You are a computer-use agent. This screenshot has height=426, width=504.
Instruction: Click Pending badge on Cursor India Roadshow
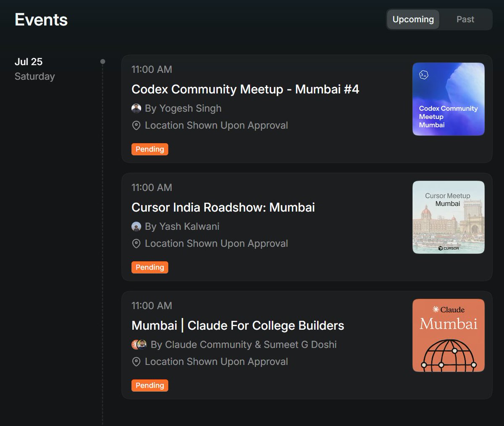point(150,267)
